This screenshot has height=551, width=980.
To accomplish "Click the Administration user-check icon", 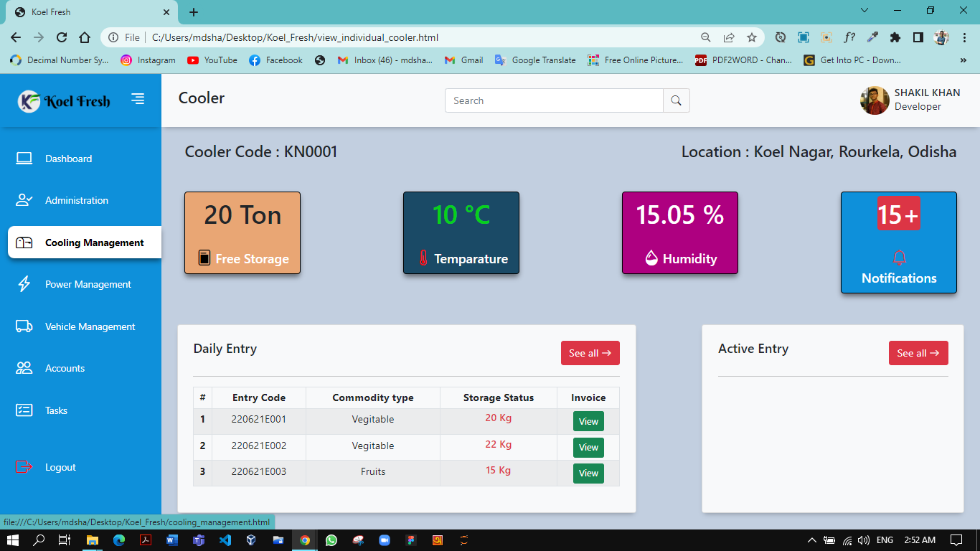I will coord(24,200).
